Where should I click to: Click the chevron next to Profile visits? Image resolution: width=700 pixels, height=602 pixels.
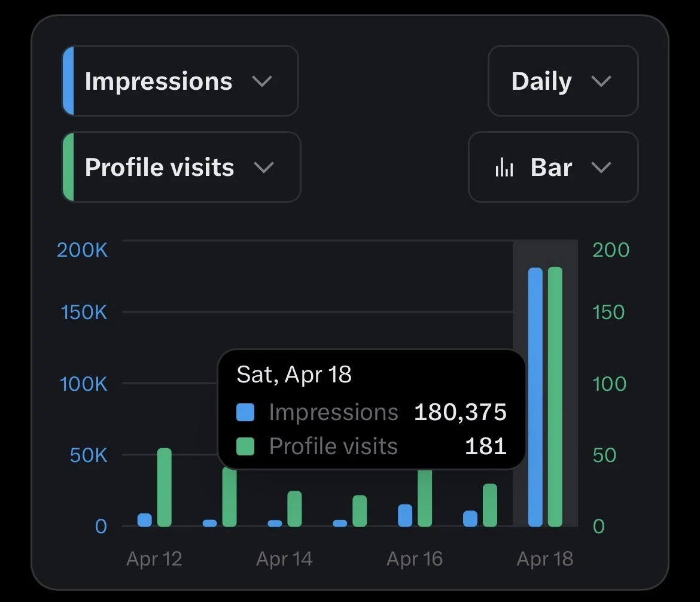click(x=264, y=168)
